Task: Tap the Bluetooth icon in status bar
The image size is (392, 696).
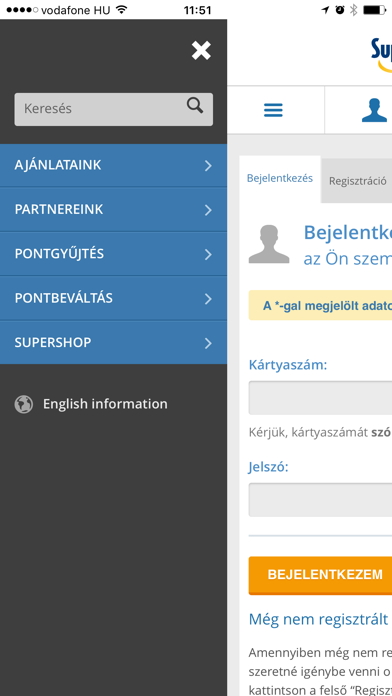Action: click(353, 10)
